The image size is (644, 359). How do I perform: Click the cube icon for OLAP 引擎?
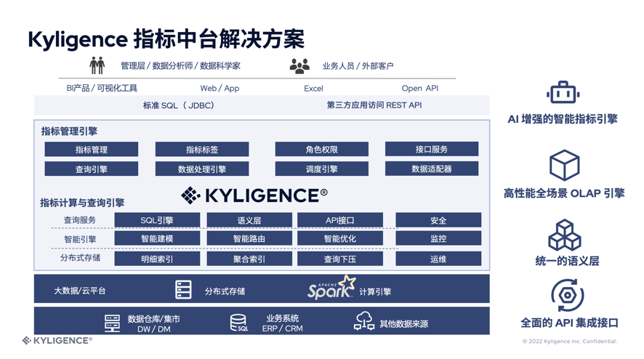tap(564, 166)
